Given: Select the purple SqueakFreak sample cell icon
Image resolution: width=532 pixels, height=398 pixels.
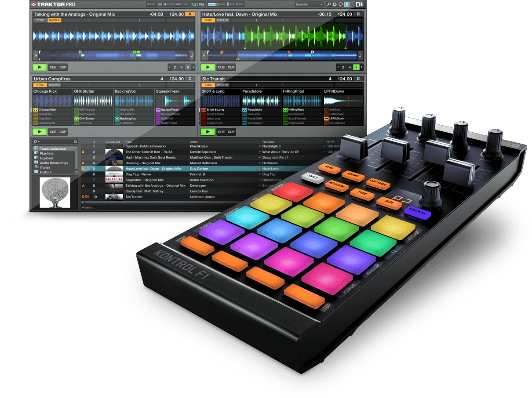Looking at the screenshot, I should coord(158,109).
